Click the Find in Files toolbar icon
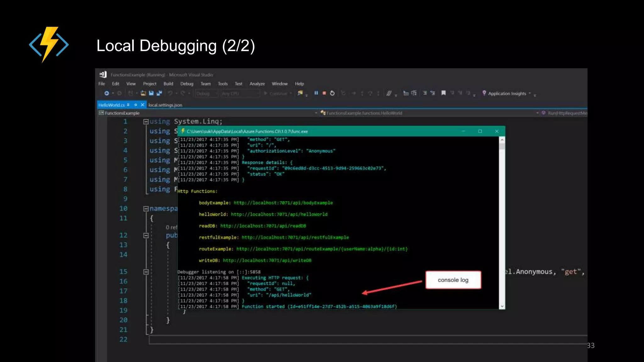644x362 pixels. [x=300, y=93]
